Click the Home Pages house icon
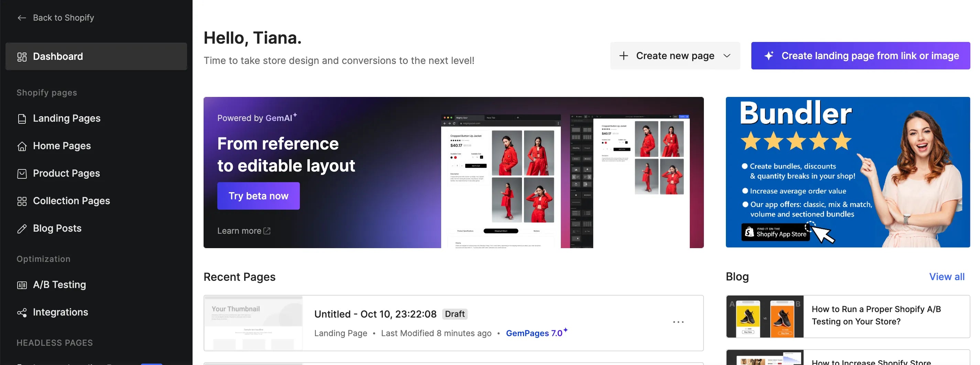 click(22, 146)
